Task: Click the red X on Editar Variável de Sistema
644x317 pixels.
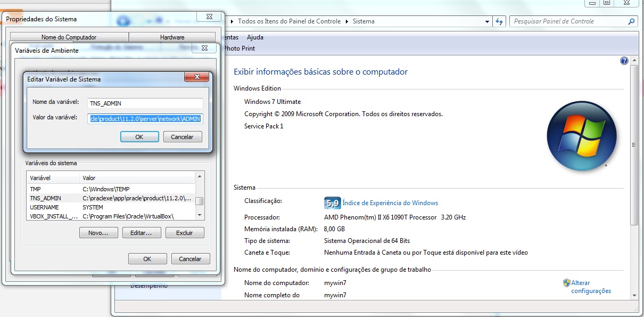Action: click(196, 77)
